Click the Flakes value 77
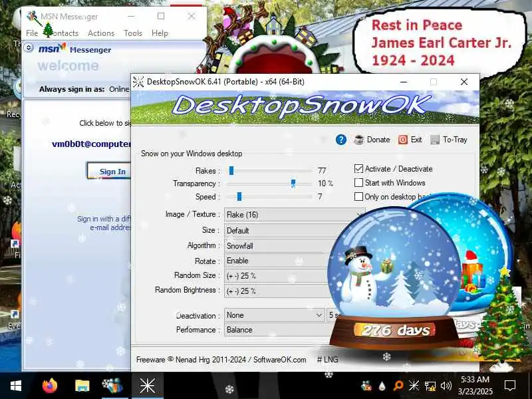Viewport: 532px width, 399px height. click(322, 170)
